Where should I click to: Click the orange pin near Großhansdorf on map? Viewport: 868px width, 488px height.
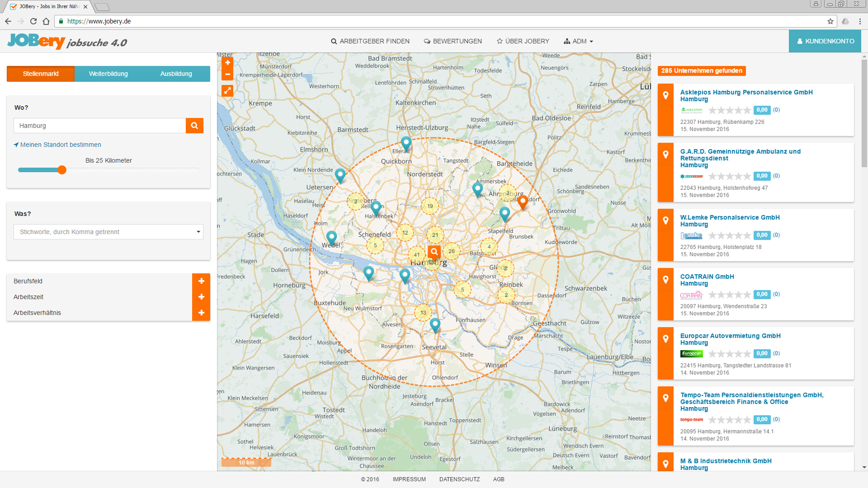click(523, 202)
